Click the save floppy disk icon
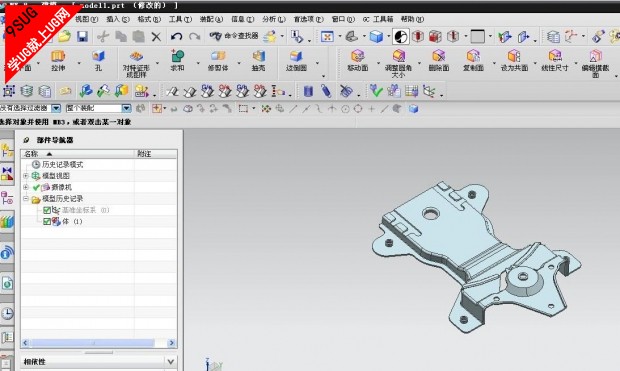620x371 pixels. [82, 37]
